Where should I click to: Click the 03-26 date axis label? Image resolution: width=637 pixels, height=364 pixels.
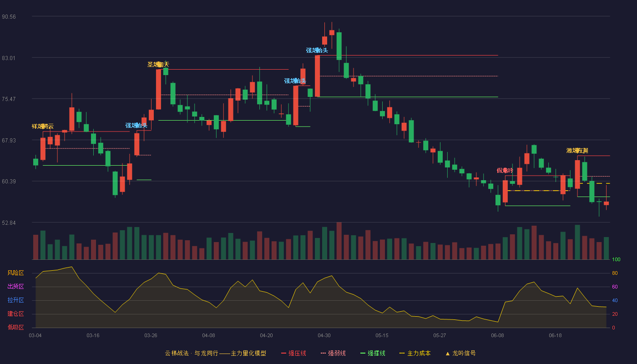(151, 335)
